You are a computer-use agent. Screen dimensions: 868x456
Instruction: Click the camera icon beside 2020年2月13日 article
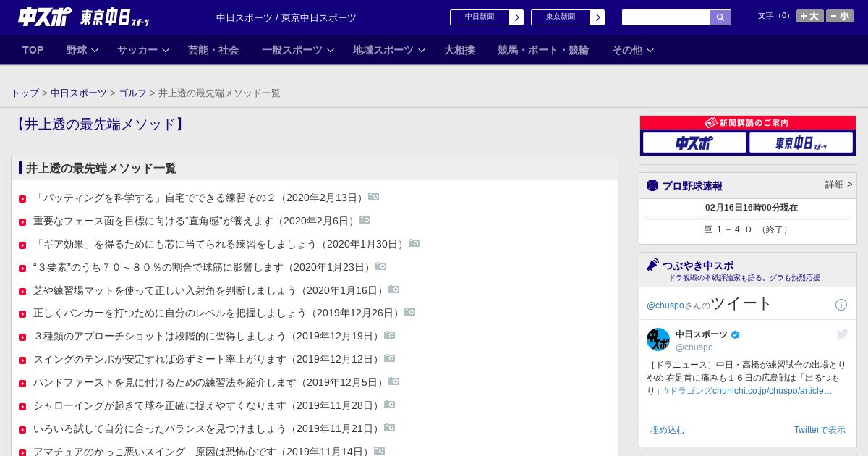(x=374, y=197)
